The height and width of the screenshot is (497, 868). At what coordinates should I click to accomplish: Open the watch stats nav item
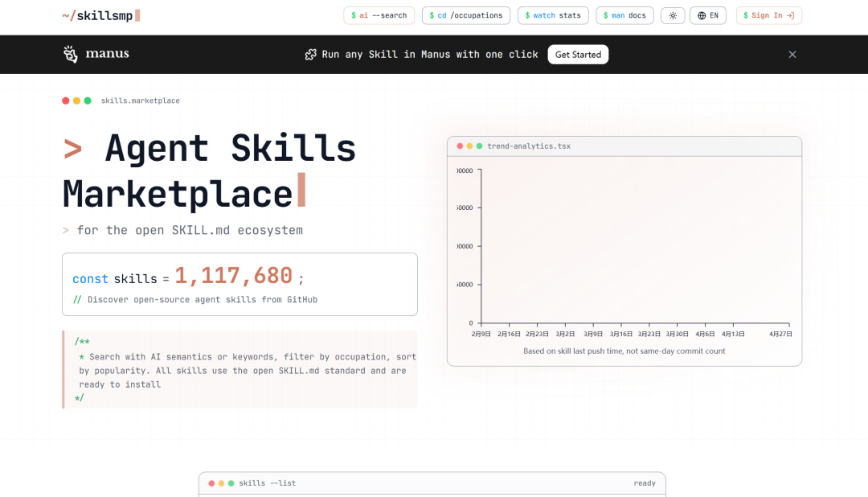click(x=553, y=15)
